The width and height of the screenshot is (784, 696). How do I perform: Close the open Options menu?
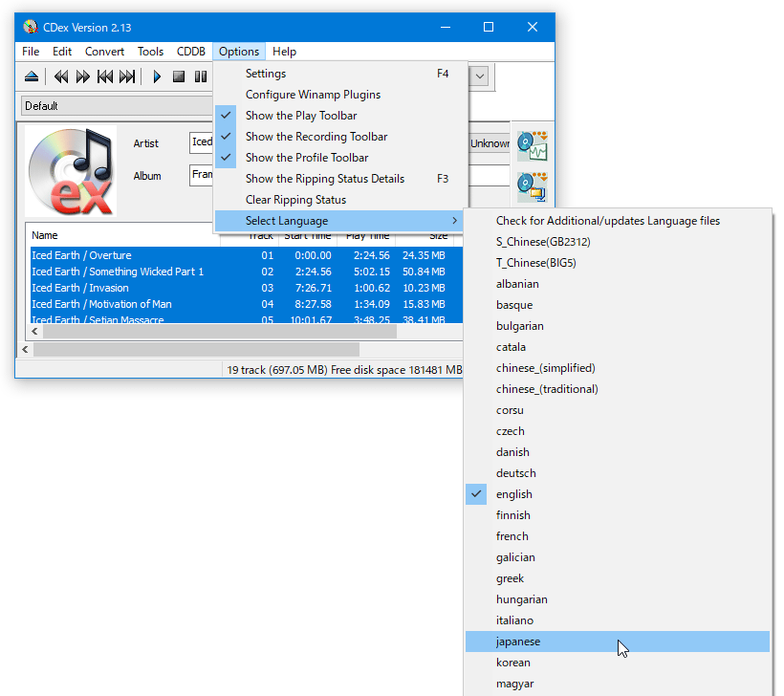tap(239, 52)
